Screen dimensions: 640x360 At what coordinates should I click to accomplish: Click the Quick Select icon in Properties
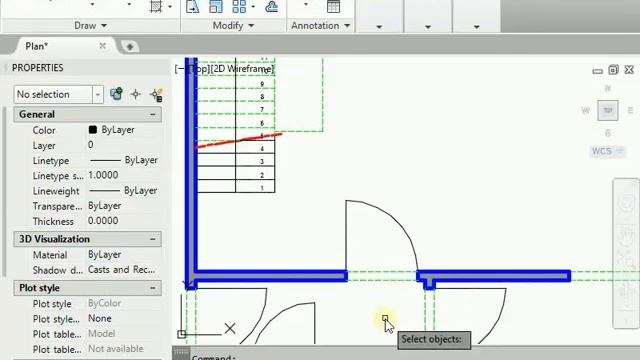pos(116,94)
